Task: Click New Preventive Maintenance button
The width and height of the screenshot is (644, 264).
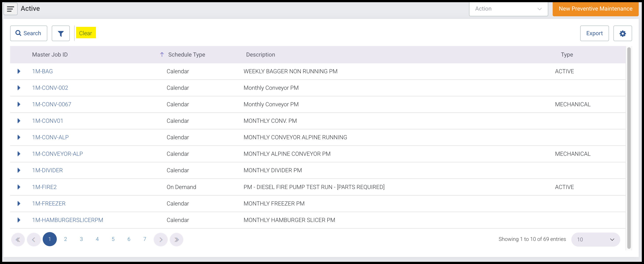Action: [x=595, y=9]
